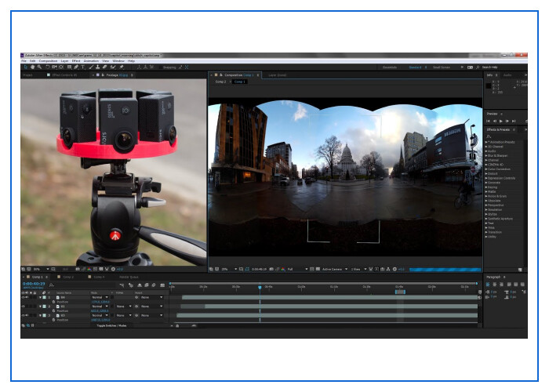
Task: Open the Composition menu
Action: pos(48,61)
